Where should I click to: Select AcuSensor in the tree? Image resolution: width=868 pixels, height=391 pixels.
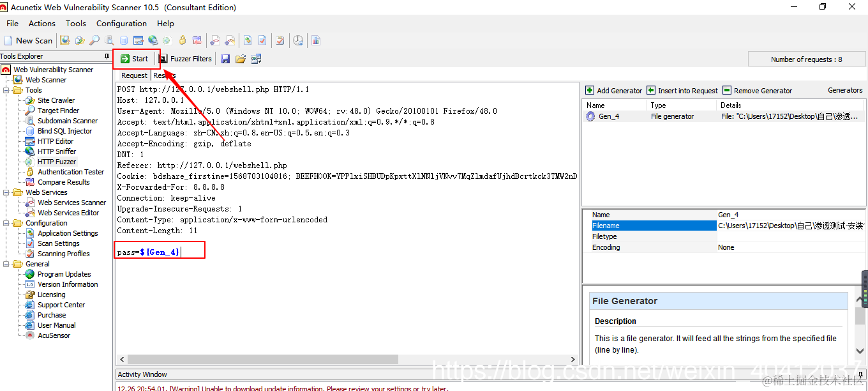tap(54, 335)
